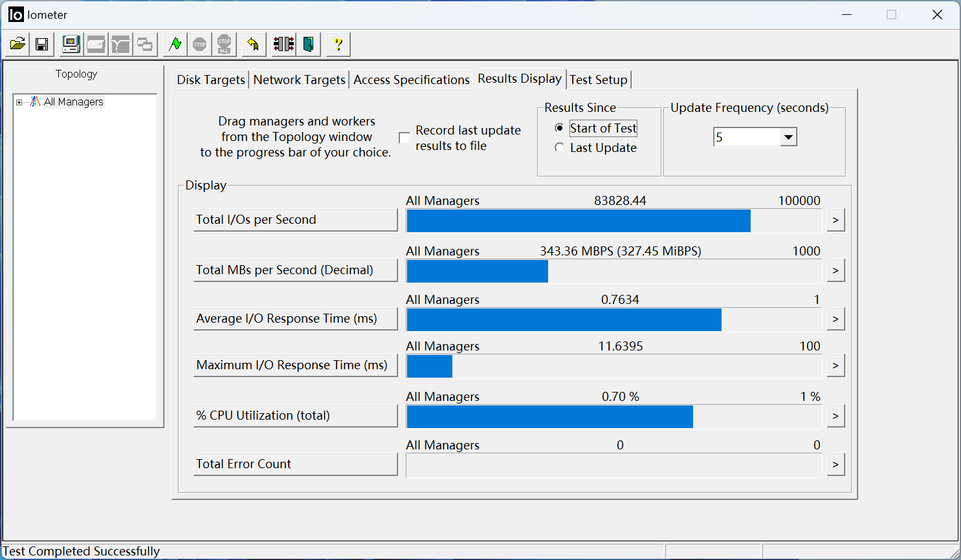
Task: Select All Managers in Topology tree
Action: [x=73, y=102]
